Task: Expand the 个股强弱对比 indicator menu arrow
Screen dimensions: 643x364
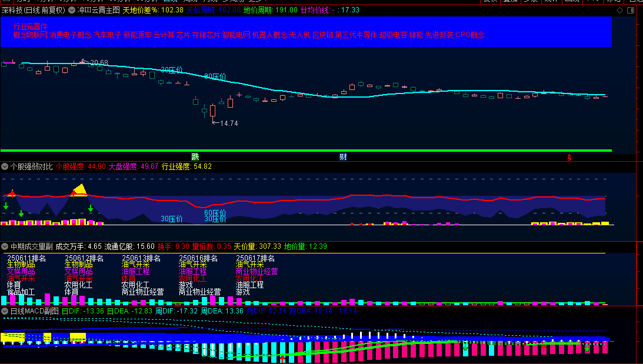Action: tap(5, 166)
